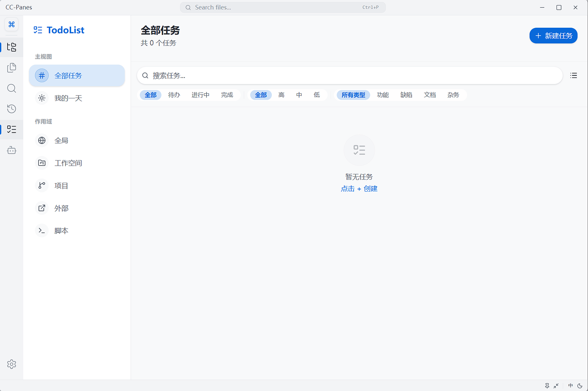Open the search icon in left activity bar
The width and height of the screenshot is (588, 391).
(x=12, y=88)
